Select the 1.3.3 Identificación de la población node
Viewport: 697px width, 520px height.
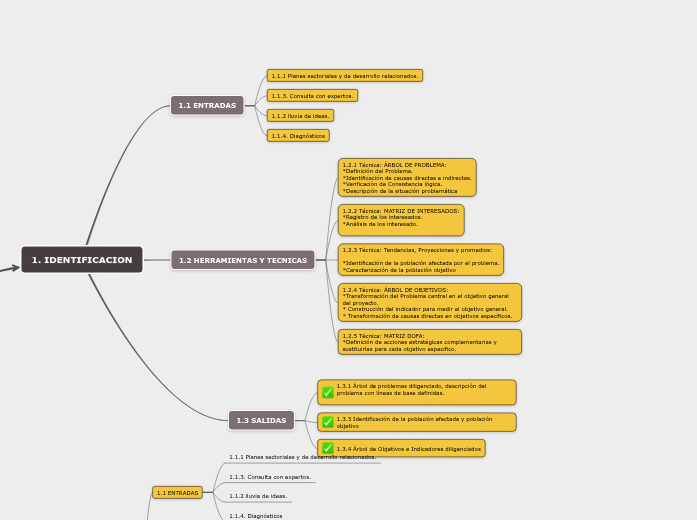(x=417, y=422)
